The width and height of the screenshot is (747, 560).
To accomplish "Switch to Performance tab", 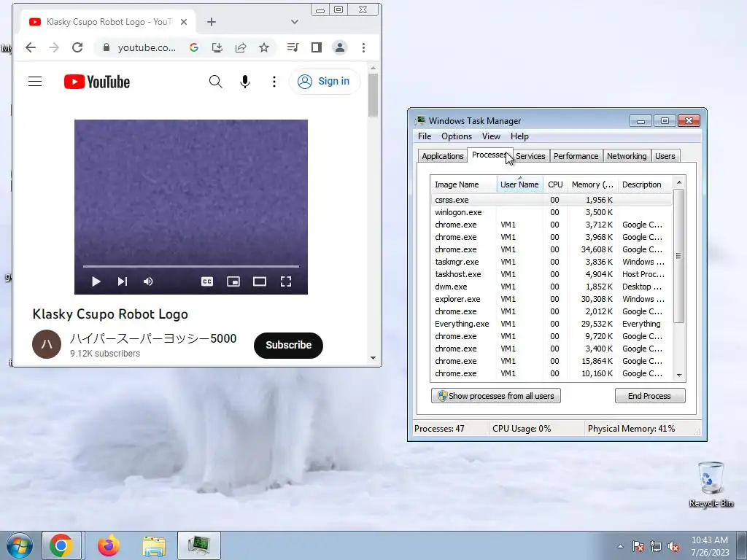I will [x=576, y=156].
